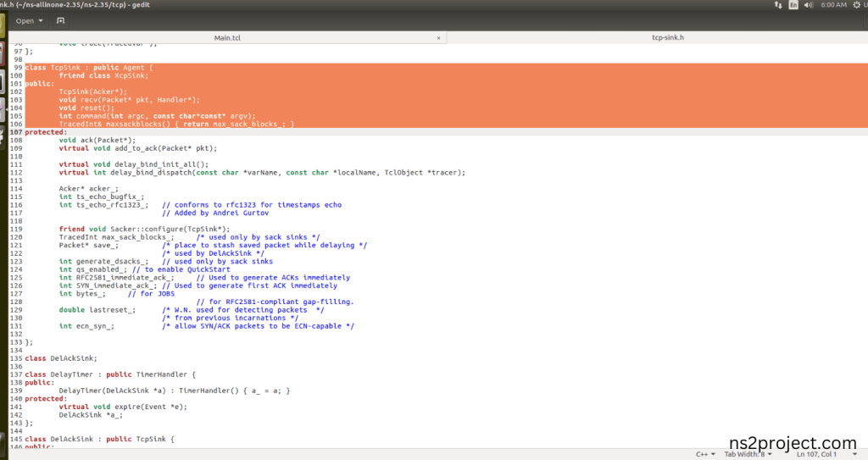Place cursor on "protected:" at line 107
The width and height of the screenshot is (868, 460).
[x=46, y=132]
